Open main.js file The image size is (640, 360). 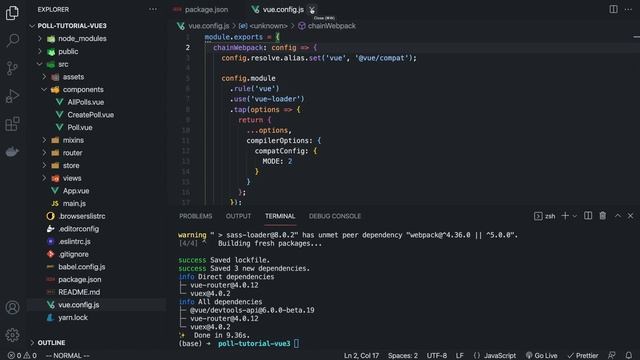(74, 203)
